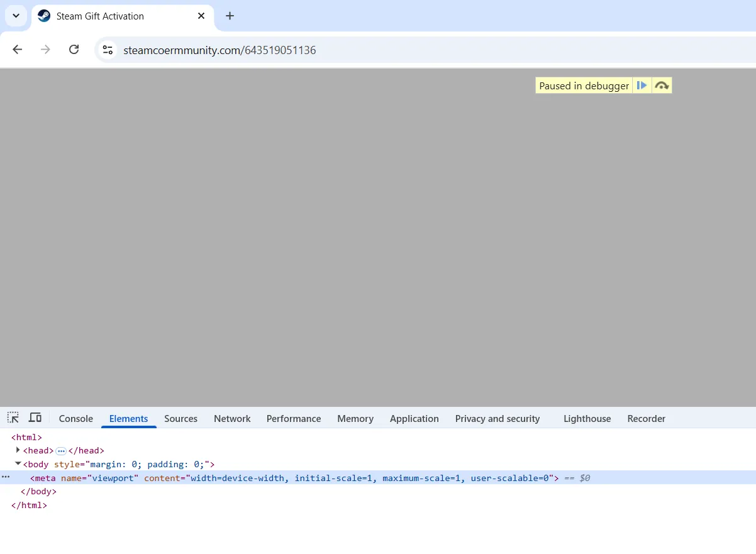Select the meta viewport element row

(378, 478)
